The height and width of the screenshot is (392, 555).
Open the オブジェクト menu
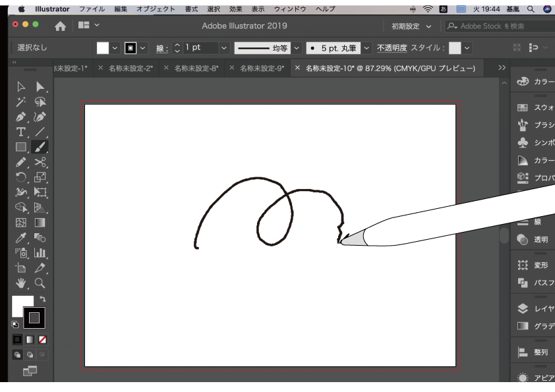156,9
